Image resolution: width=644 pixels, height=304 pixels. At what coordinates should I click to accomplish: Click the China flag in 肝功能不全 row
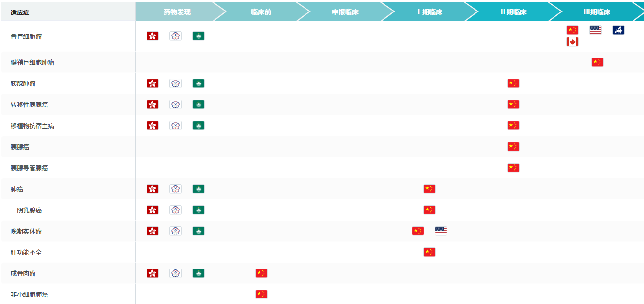[429, 252]
